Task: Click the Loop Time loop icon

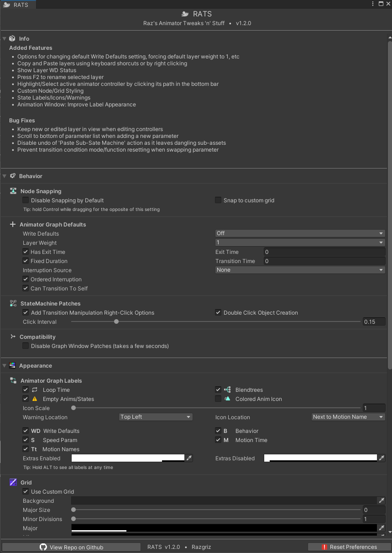Action: pyautogui.click(x=35, y=390)
